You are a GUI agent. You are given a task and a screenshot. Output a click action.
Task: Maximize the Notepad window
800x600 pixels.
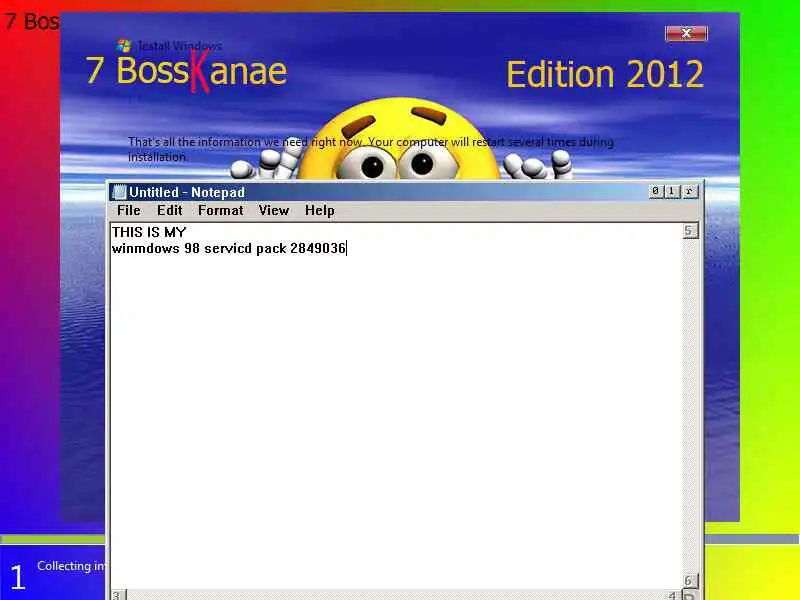671,191
